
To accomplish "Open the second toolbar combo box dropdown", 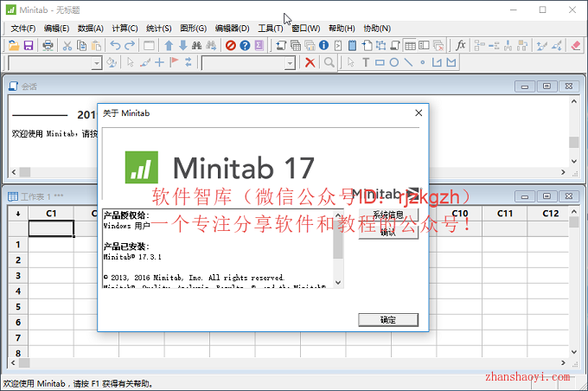I will pyautogui.click(x=290, y=63).
